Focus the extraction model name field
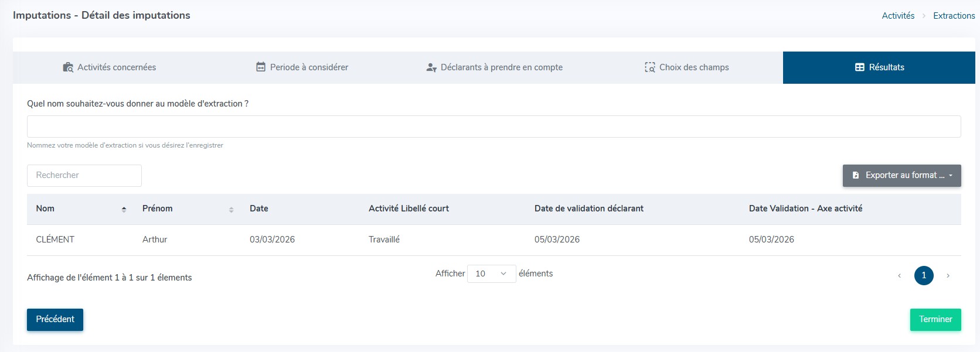Image resolution: width=980 pixels, height=352 pixels. coord(494,127)
